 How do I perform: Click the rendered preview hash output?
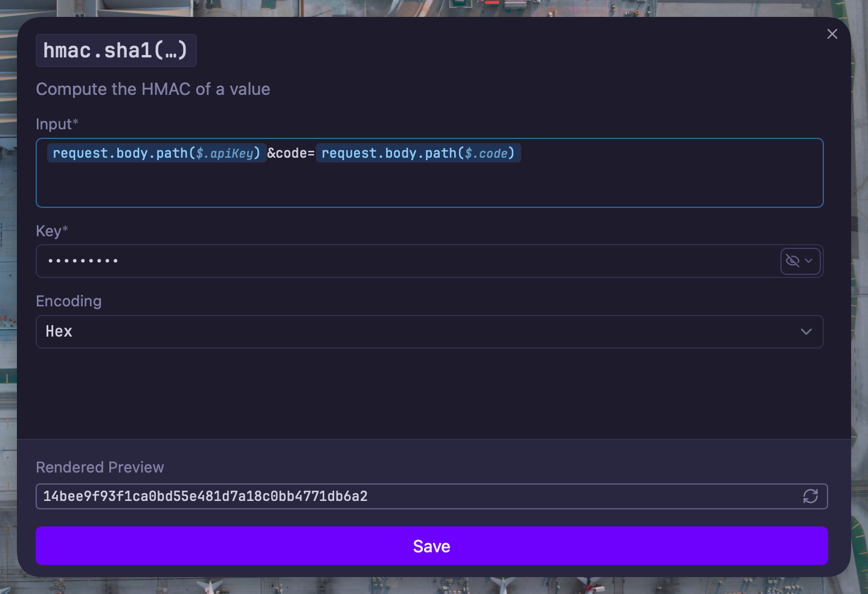(x=205, y=496)
